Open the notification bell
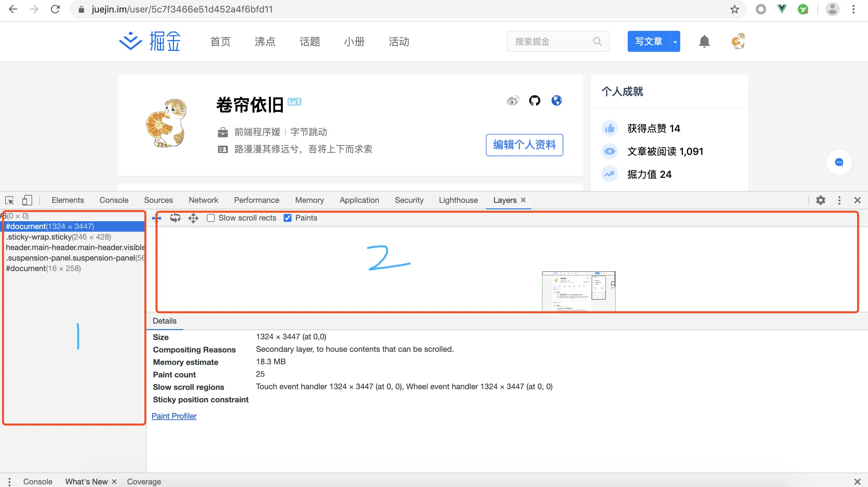Screen dimensions: 868x487 coord(704,41)
